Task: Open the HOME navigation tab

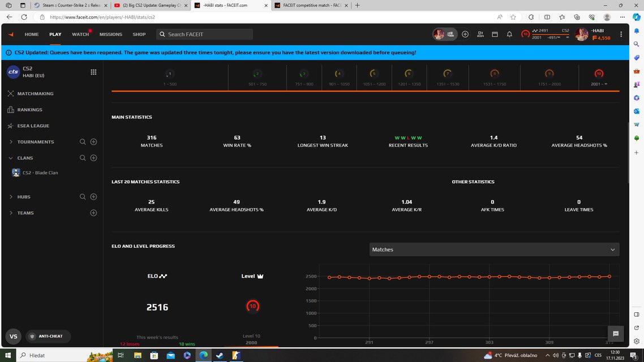Action: [32, 35]
